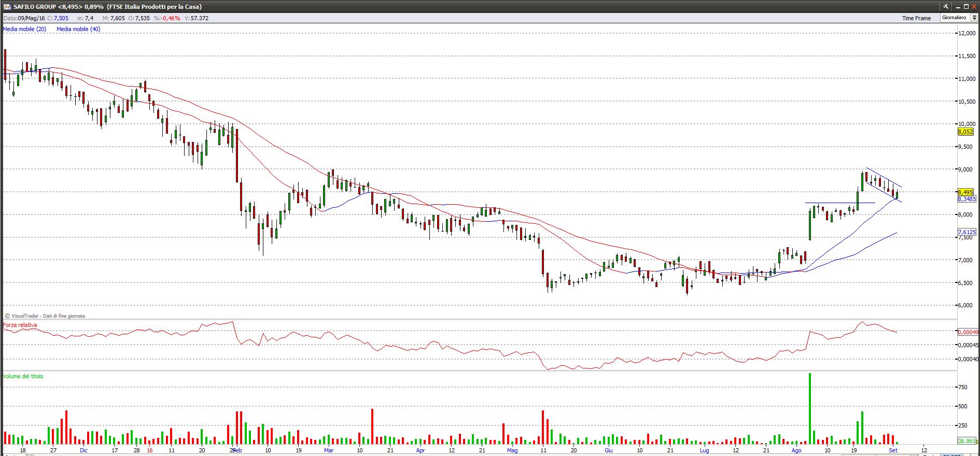Click the percent change value -0,46%
Viewport: 980px width, 456px height.
[171, 18]
